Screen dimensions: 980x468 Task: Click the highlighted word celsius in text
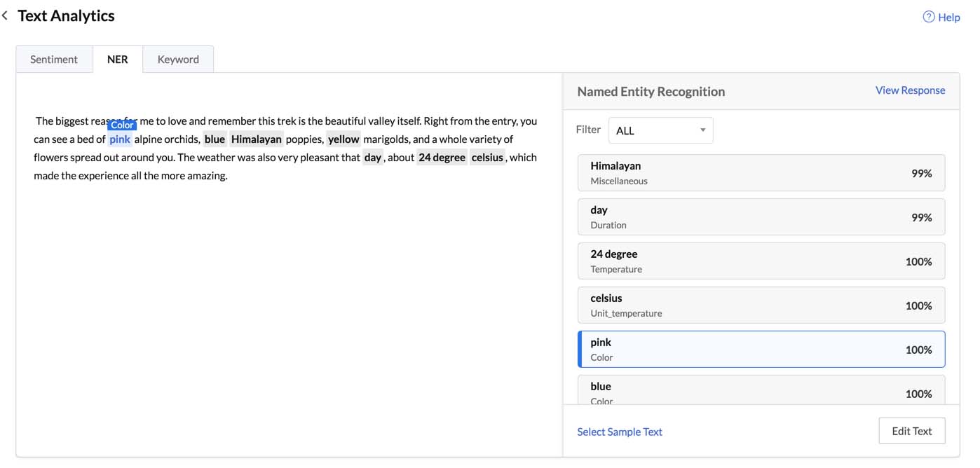pyautogui.click(x=487, y=158)
